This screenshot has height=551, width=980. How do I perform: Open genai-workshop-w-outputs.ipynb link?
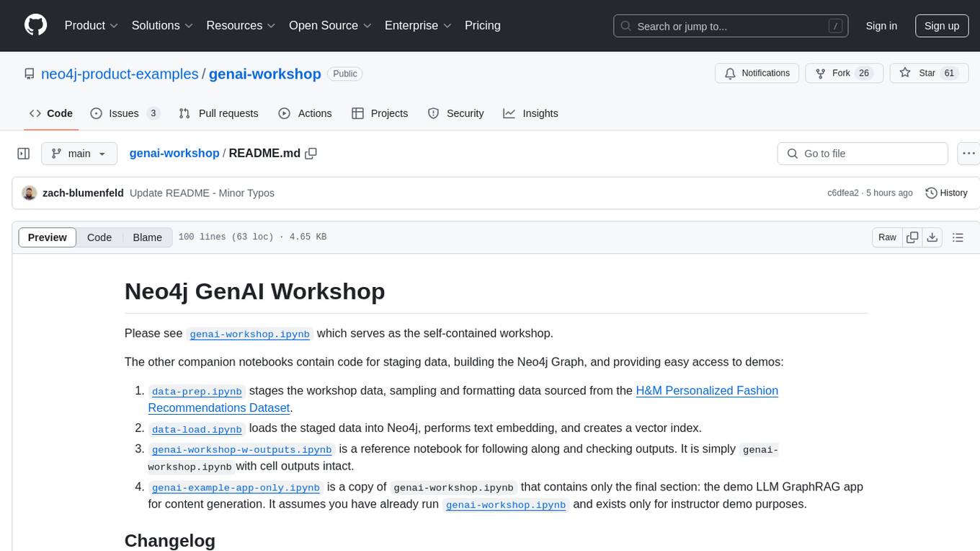(242, 449)
